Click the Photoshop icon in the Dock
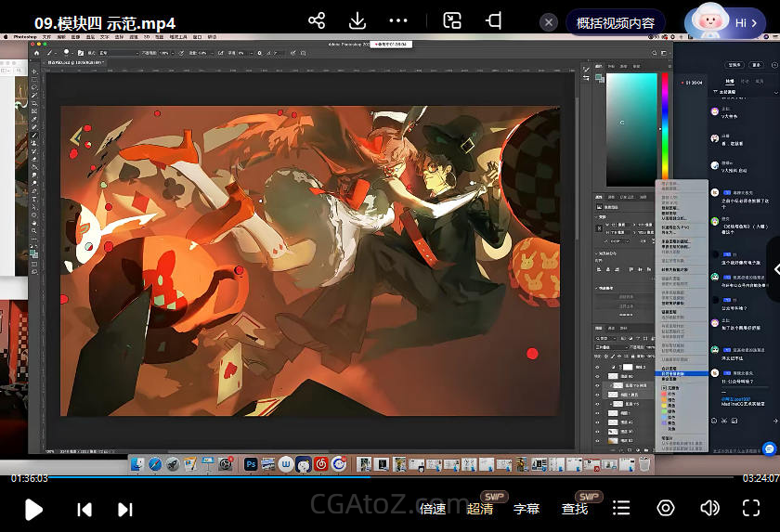Viewport: 780px width, 532px height. [250, 463]
